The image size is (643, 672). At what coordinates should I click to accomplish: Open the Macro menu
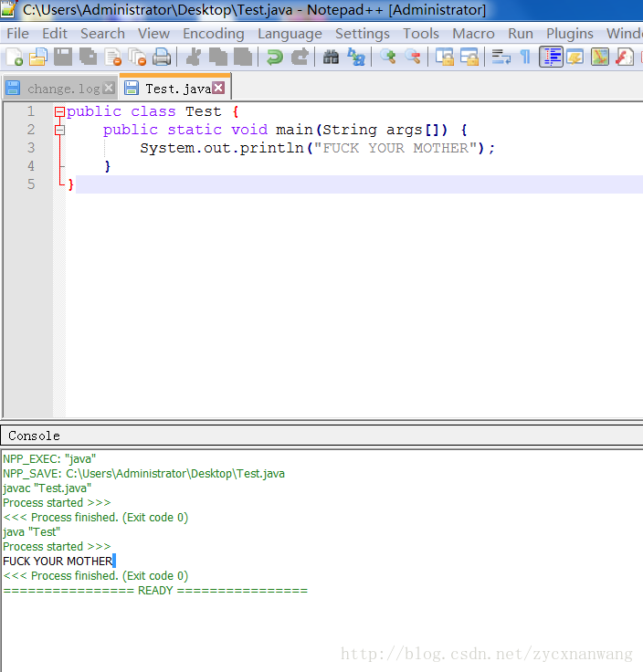473,34
